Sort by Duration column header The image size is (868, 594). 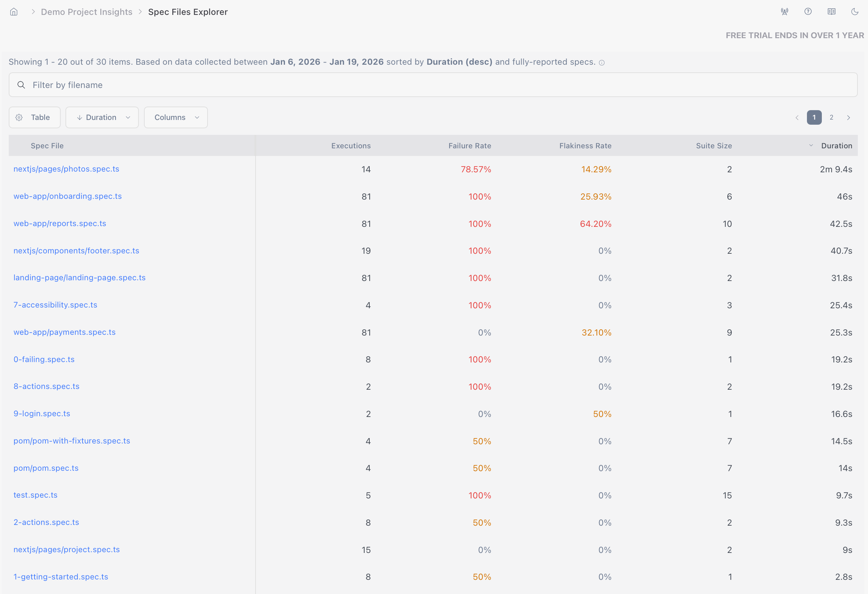836,146
